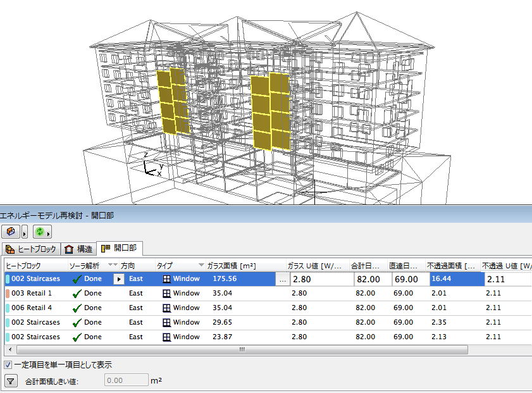Select the 003 Retail 1 row
This screenshot has height=393, width=532.
click(x=268, y=293)
